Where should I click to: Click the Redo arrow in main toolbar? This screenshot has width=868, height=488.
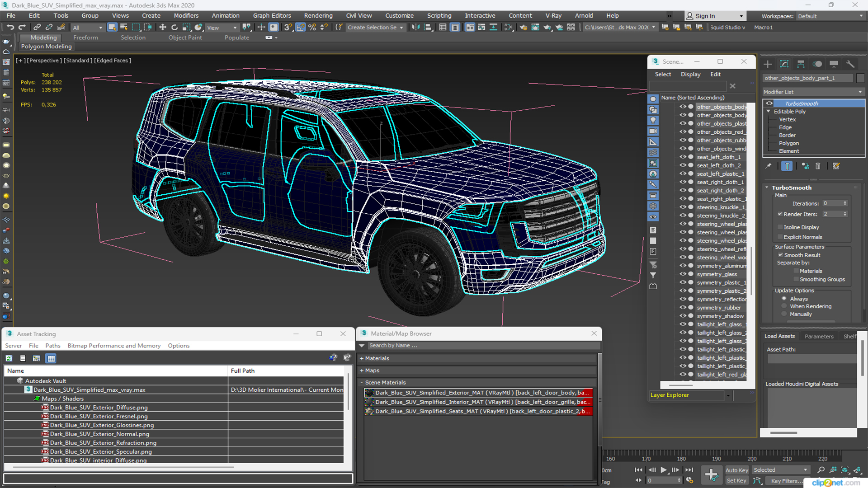pos(22,28)
